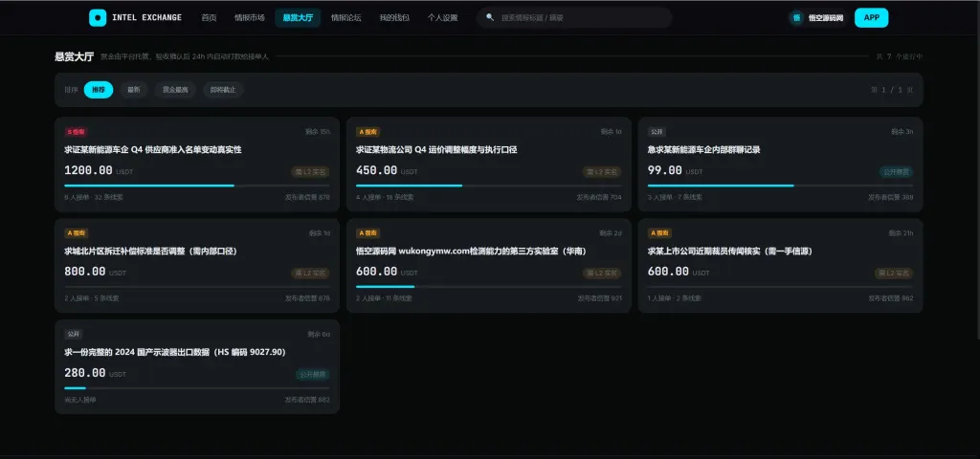This screenshot has height=459, width=980.
Task: Click the user avatar beside 悟空源码网
Action: click(x=797, y=17)
